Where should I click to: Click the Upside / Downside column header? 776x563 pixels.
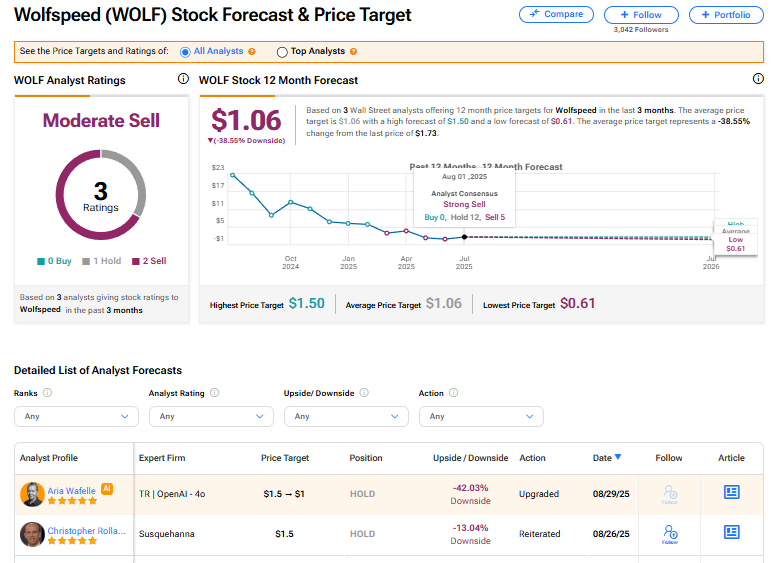click(x=470, y=458)
